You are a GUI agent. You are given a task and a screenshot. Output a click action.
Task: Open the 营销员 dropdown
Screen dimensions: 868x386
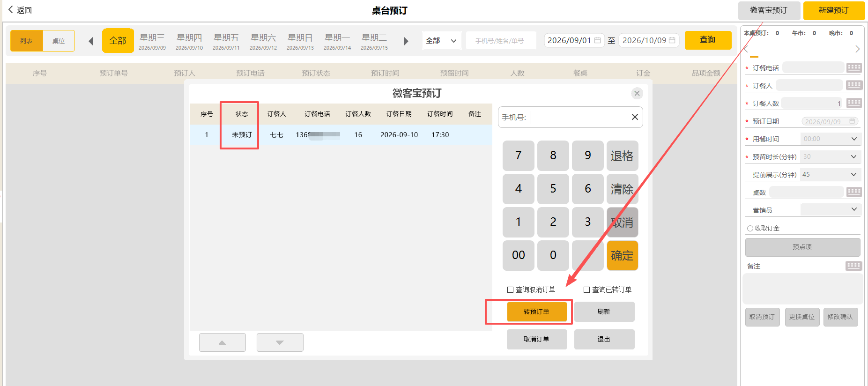coord(830,209)
